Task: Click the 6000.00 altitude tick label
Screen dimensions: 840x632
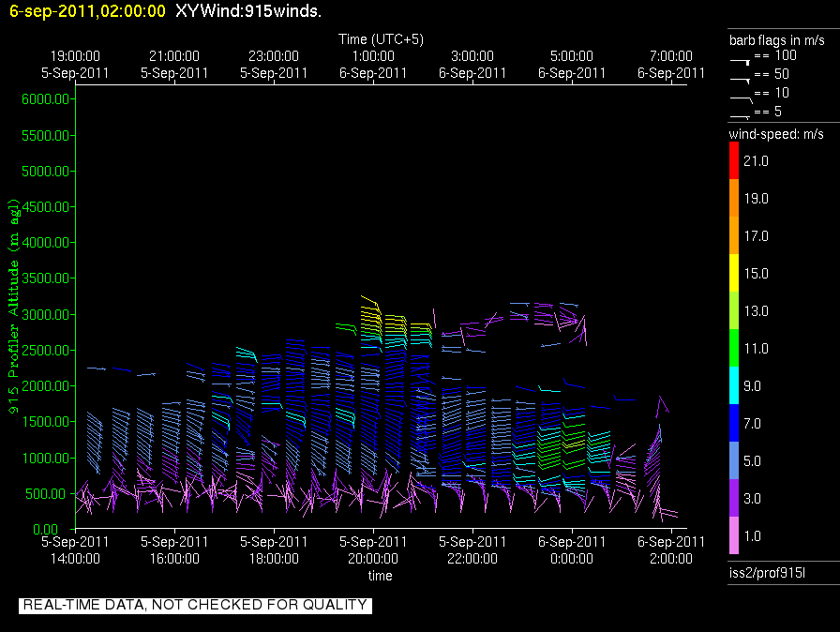Action: pos(46,99)
